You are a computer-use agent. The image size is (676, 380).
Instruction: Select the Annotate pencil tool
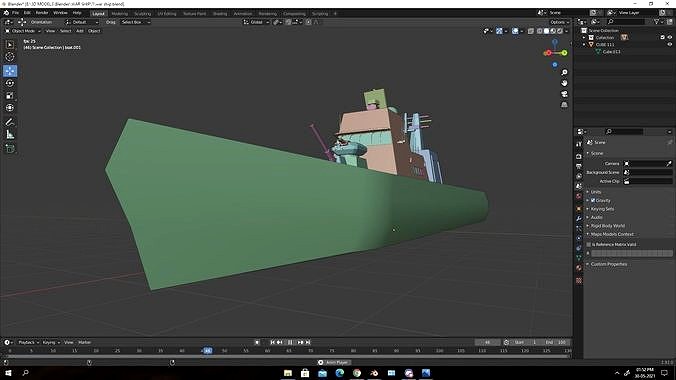[10, 122]
